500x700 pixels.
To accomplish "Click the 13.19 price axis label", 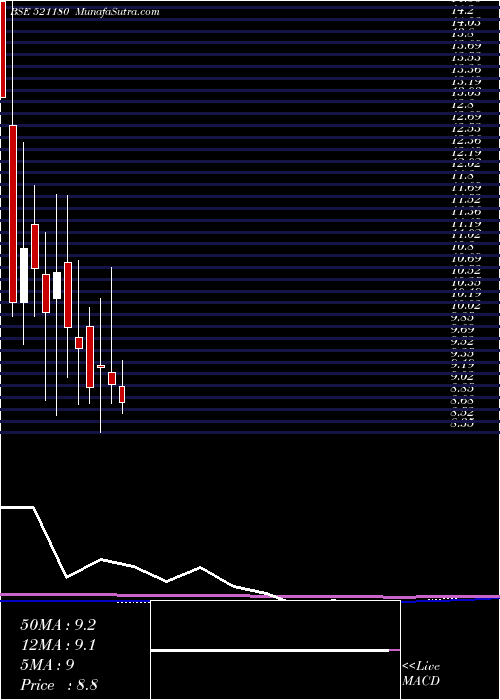I will 466,81.
